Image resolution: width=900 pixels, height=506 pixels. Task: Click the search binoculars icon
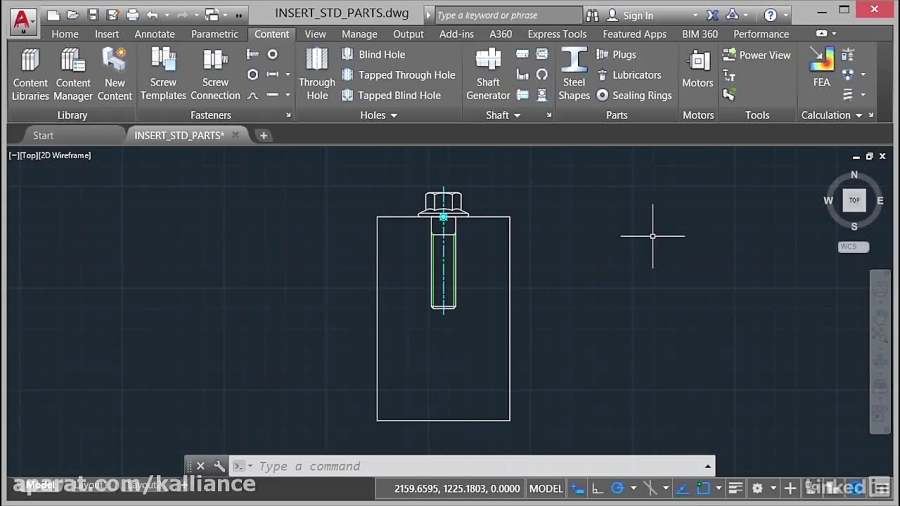(592, 15)
